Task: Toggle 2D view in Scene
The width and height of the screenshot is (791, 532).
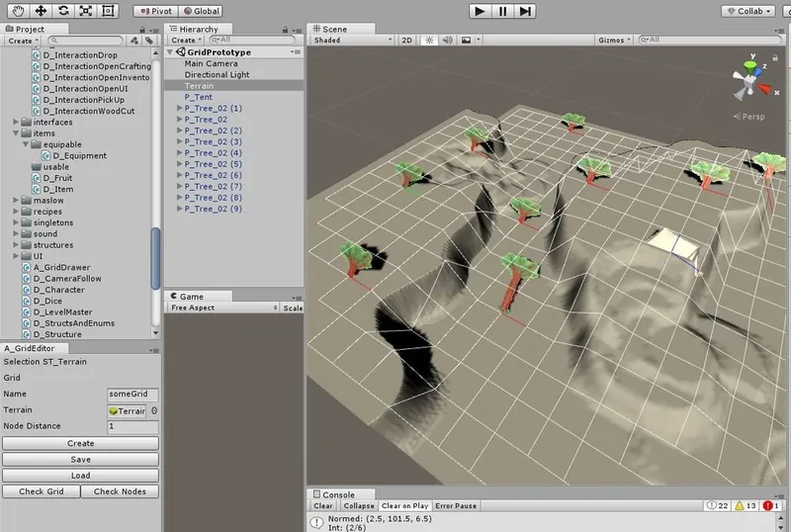Action: click(x=407, y=40)
